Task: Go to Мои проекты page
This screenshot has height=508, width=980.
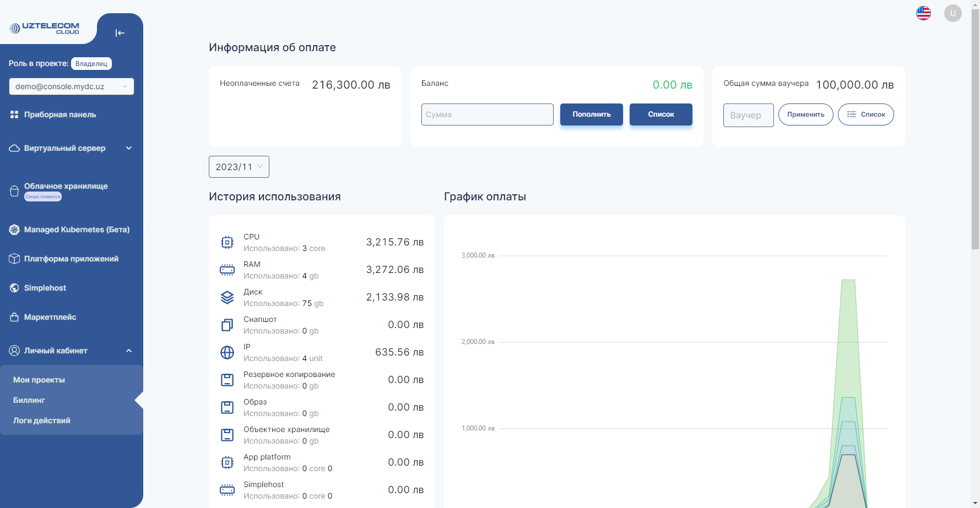Action: point(39,380)
